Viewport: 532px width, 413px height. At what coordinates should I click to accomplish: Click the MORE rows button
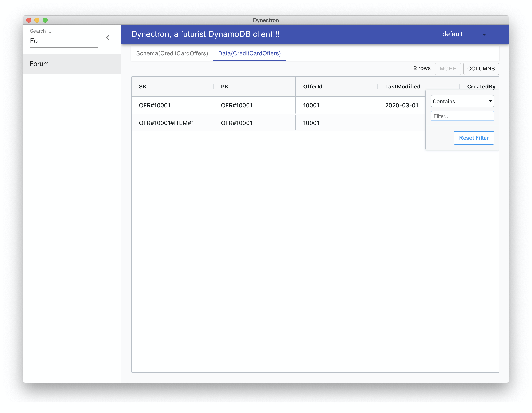coord(448,69)
